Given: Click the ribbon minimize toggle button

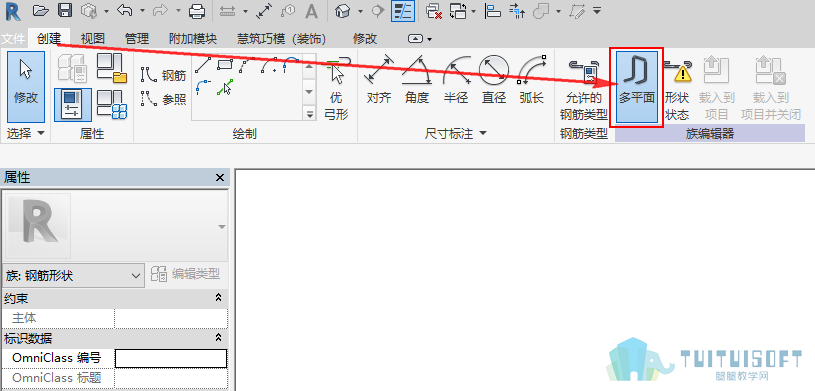Looking at the screenshot, I should 415,38.
